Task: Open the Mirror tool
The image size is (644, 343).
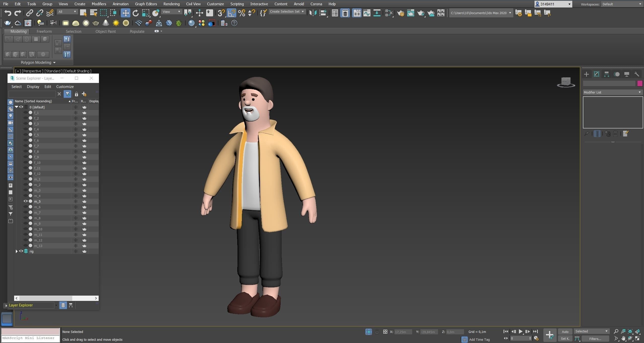Action: point(313,13)
